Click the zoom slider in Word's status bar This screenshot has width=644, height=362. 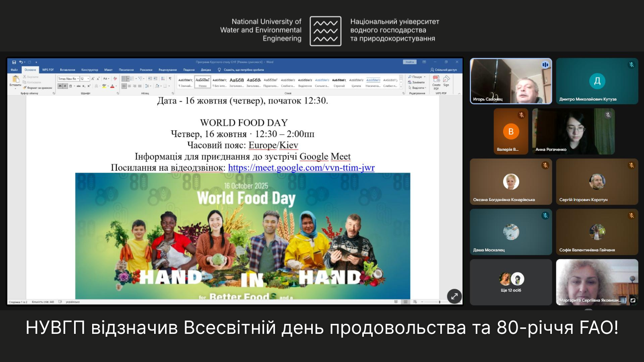pyautogui.click(x=439, y=302)
